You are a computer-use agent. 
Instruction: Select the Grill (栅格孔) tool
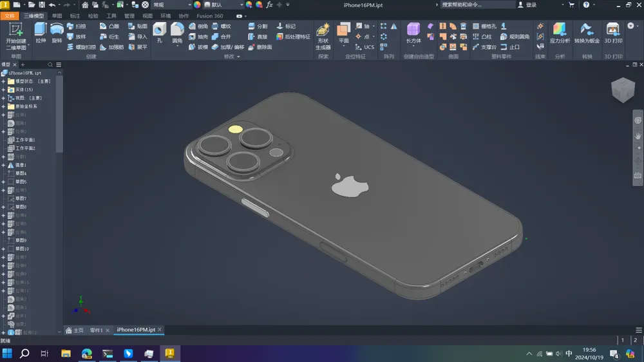click(x=484, y=26)
